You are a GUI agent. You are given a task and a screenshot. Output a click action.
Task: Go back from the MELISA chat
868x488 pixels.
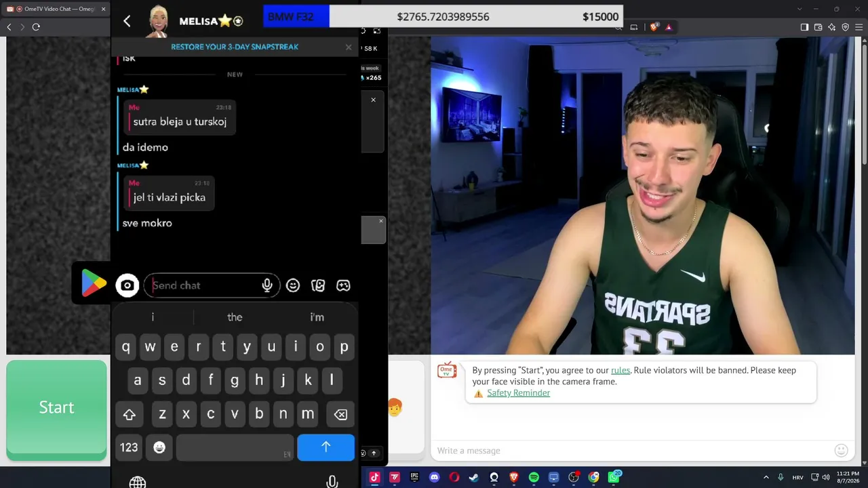[x=127, y=21]
